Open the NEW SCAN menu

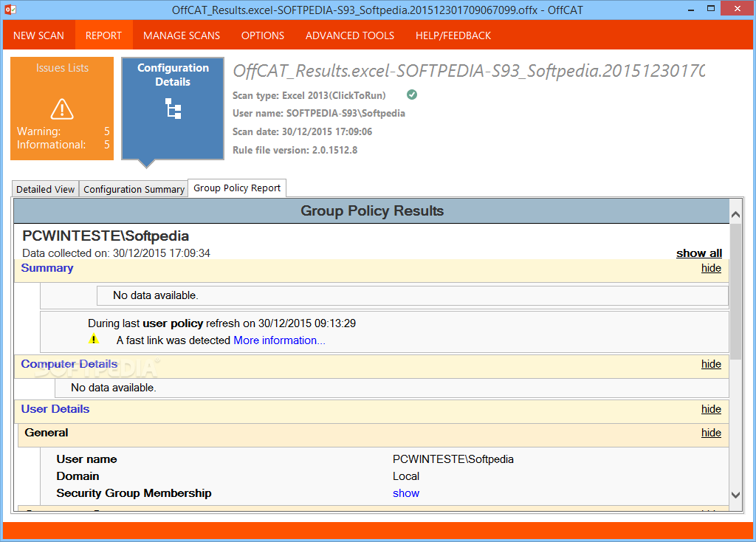(x=38, y=35)
